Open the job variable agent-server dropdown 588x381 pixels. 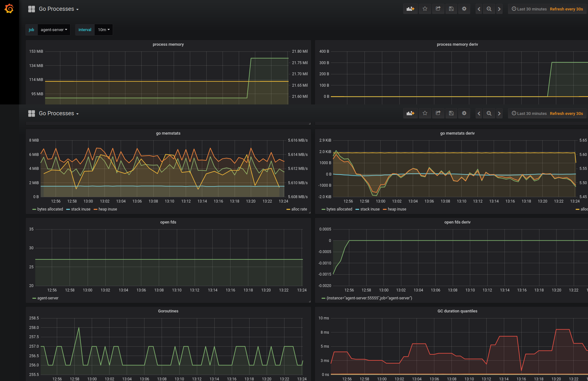pyautogui.click(x=54, y=30)
